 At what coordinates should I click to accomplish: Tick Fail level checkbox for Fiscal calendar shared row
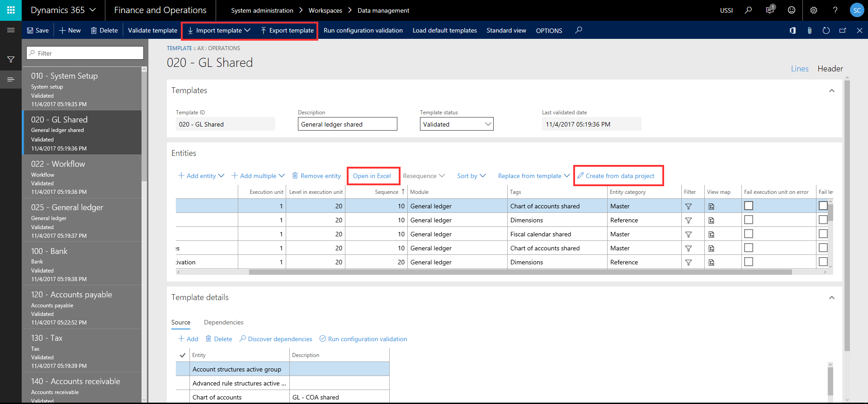coord(823,234)
